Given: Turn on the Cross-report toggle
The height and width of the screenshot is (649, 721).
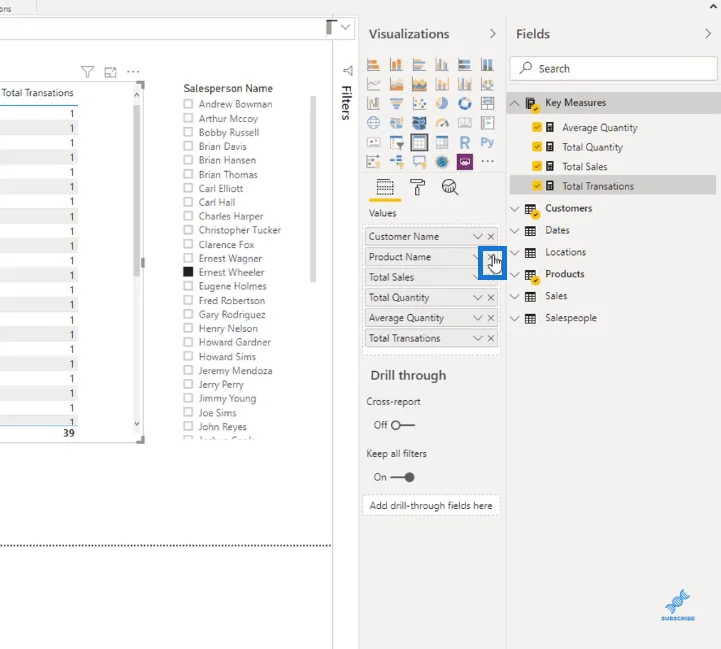Looking at the screenshot, I should tap(403, 425).
